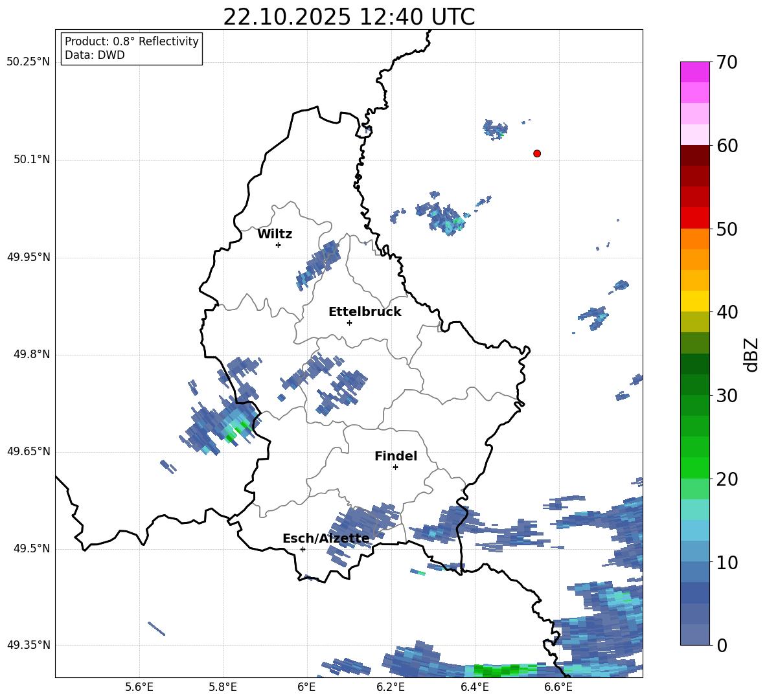Click the 49.65°N latitude label

(x=29, y=451)
